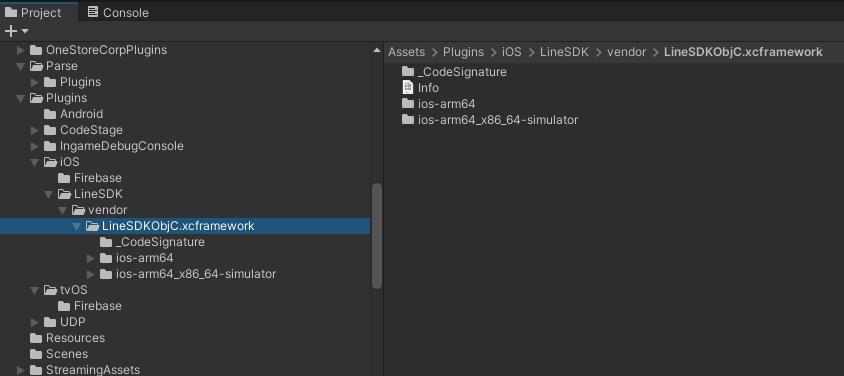Click the vendor open-folder icon
This screenshot has height=376, width=844.
pyautogui.click(x=78, y=210)
